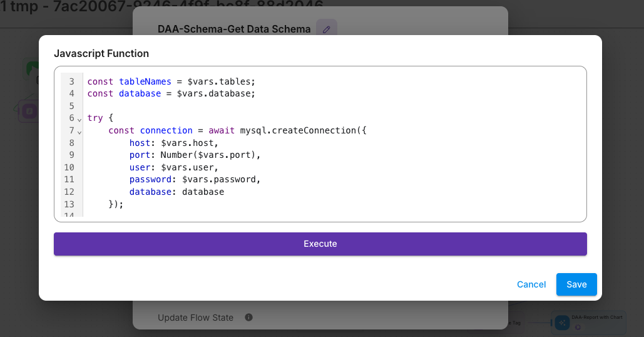Click line number 13 in the gutter
Image resolution: width=644 pixels, height=337 pixels.
69,204
